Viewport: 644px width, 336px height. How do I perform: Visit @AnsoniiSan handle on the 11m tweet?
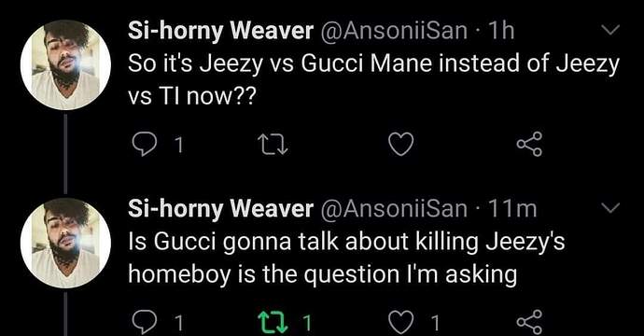click(x=394, y=209)
